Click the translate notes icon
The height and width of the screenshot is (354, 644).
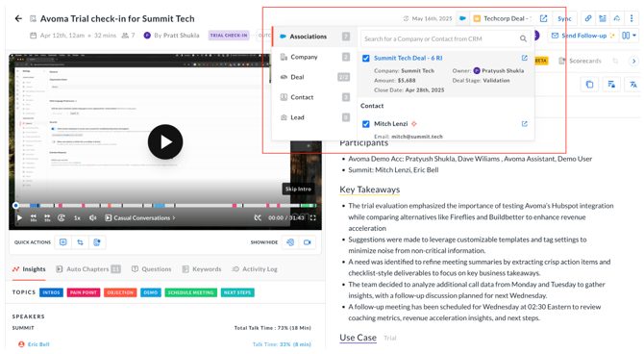tap(632, 85)
